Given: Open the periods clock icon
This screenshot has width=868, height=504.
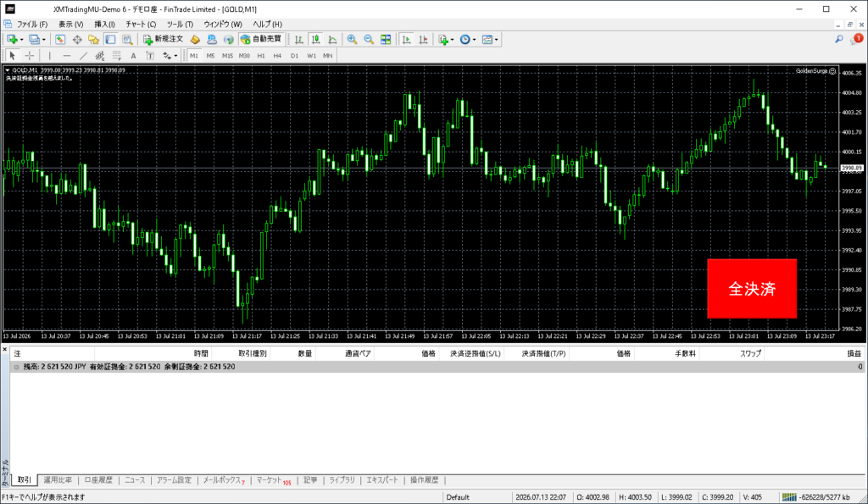Looking at the screenshot, I should click(465, 39).
